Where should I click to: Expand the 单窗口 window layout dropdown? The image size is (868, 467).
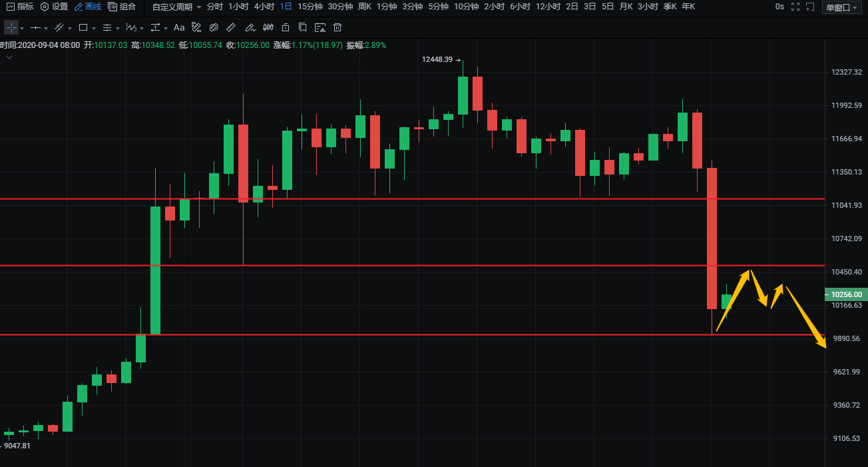coord(841,7)
